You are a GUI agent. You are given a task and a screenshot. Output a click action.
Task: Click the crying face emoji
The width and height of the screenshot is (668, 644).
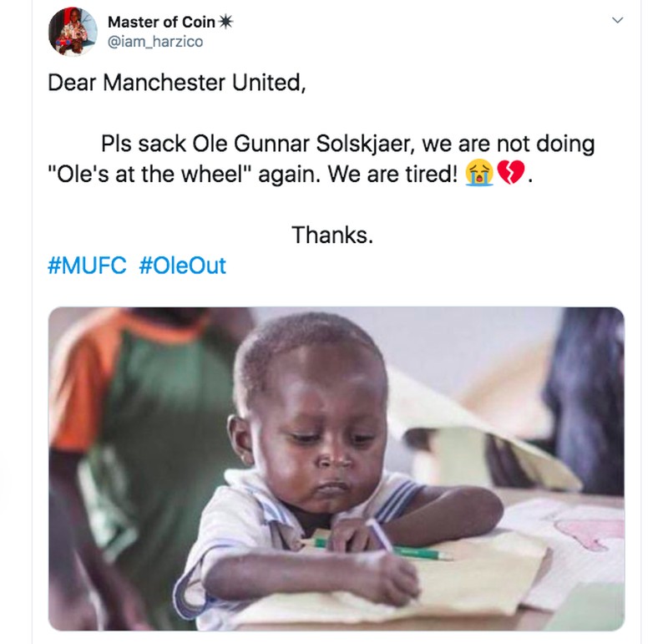[x=480, y=175]
